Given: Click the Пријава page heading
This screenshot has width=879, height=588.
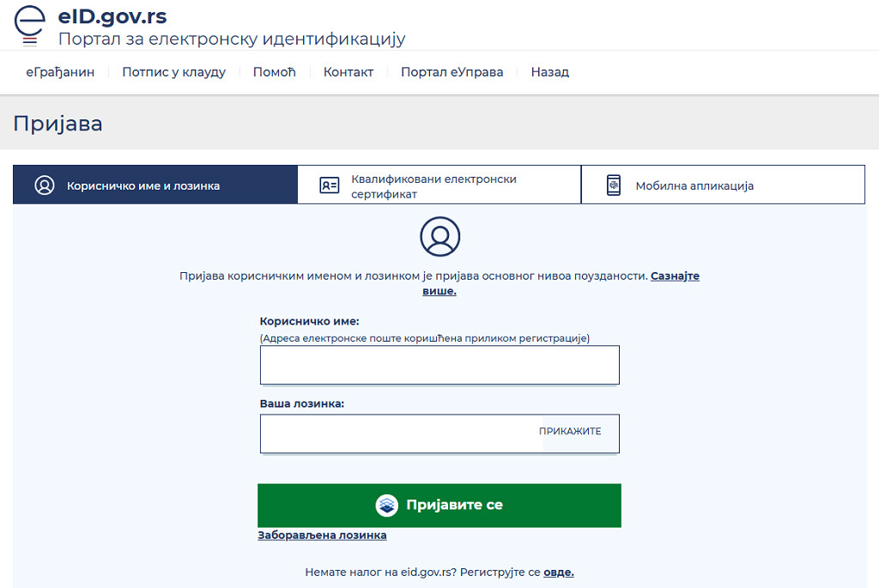Looking at the screenshot, I should pyautogui.click(x=58, y=124).
